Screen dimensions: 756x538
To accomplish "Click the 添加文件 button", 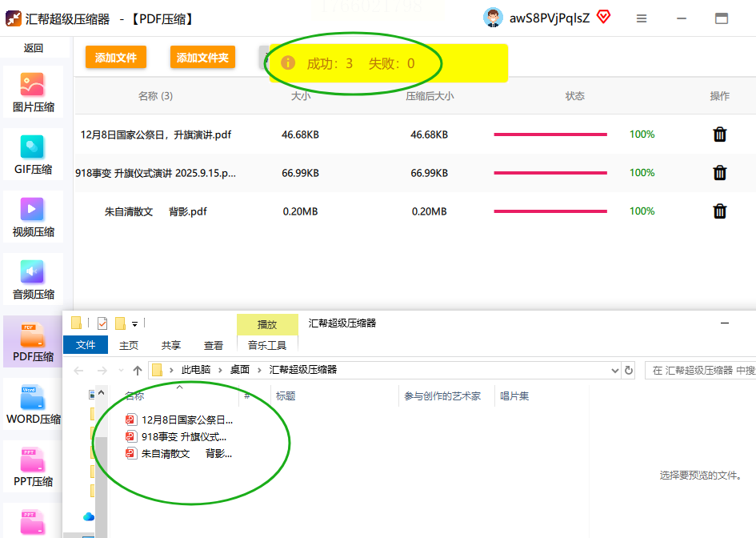I will tap(116, 58).
